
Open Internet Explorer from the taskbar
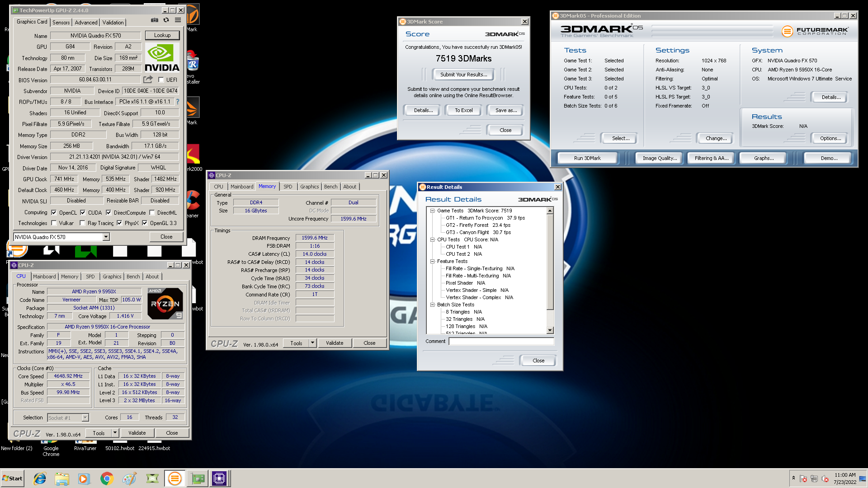[x=40, y=479]
